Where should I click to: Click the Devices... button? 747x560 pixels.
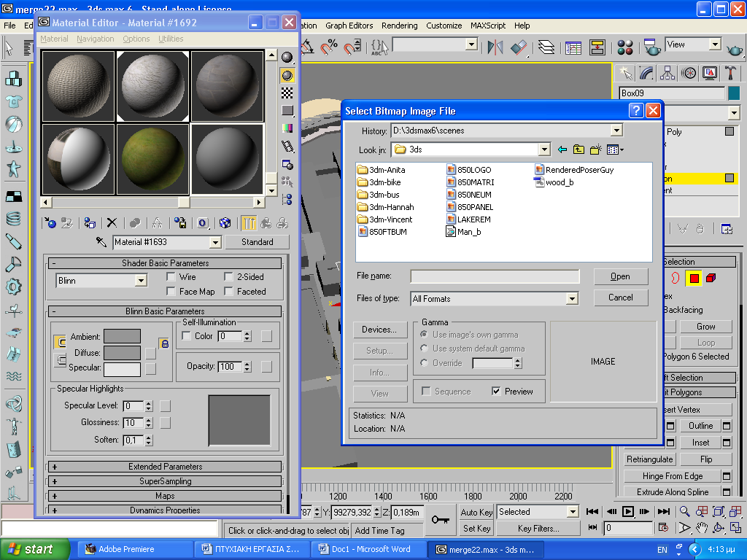click(379, 330)
